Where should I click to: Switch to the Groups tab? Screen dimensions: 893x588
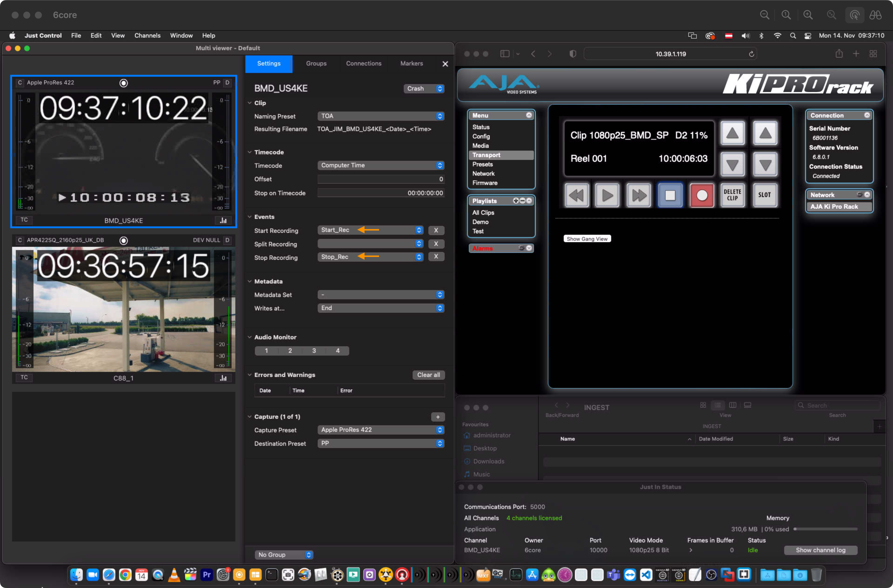point(316,64)
